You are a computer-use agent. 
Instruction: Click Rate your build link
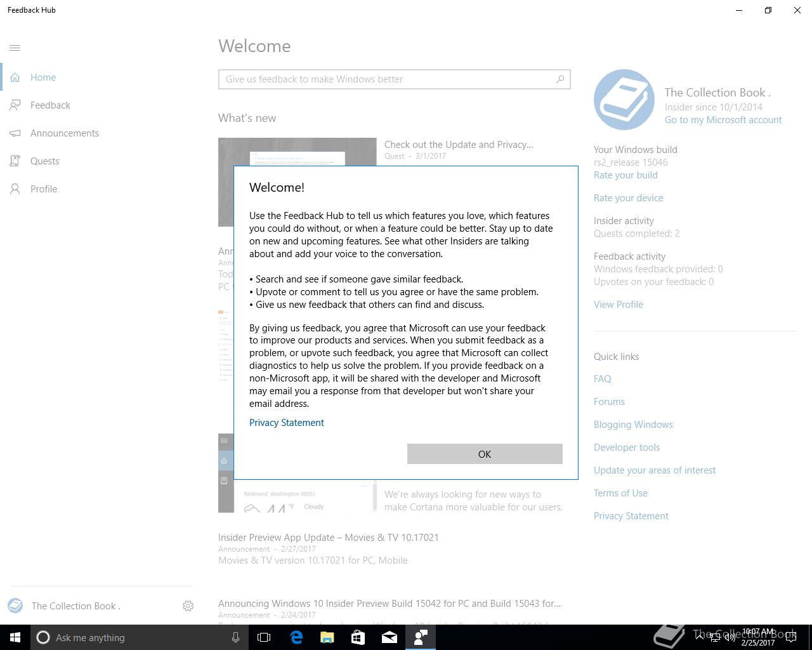pos(625,175)
